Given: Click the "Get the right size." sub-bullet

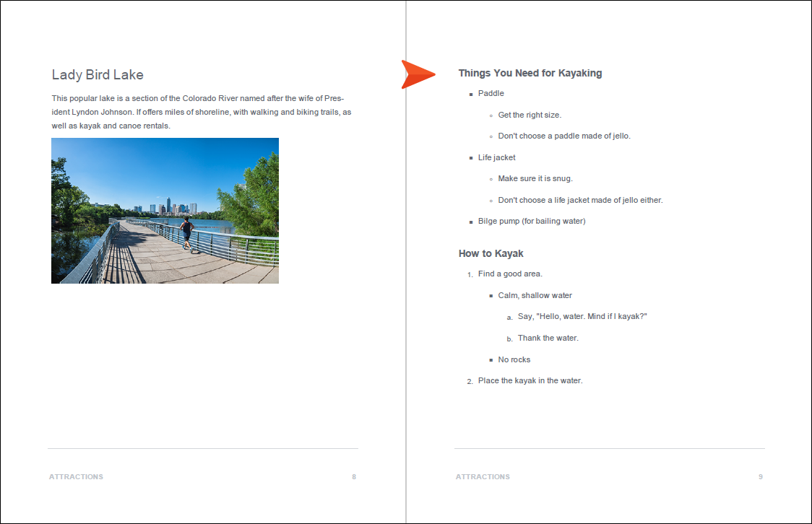Looking at the screenshot, I should point(529,115).
